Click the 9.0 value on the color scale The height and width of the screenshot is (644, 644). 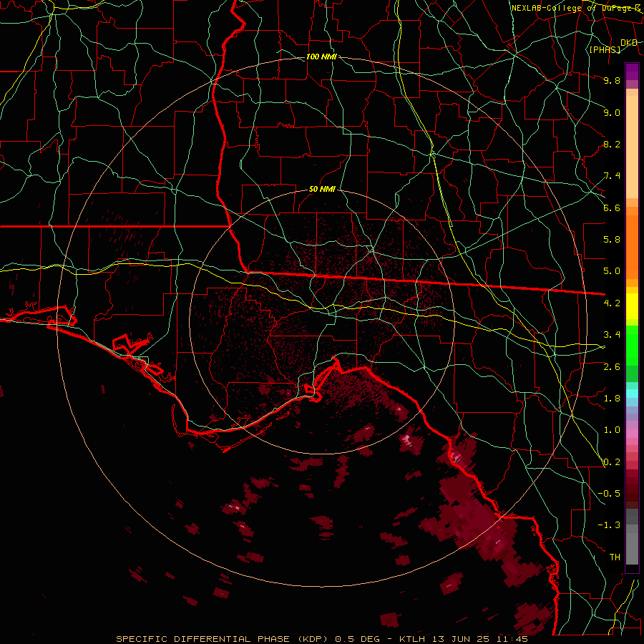[x=612, y=112]
